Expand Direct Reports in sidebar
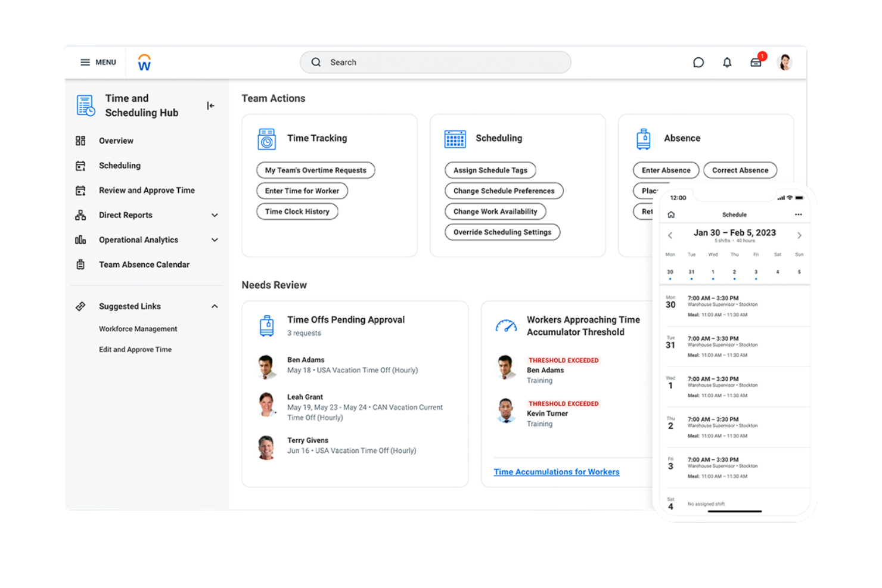This screenshot has height=588, width=882. (215, 215)
